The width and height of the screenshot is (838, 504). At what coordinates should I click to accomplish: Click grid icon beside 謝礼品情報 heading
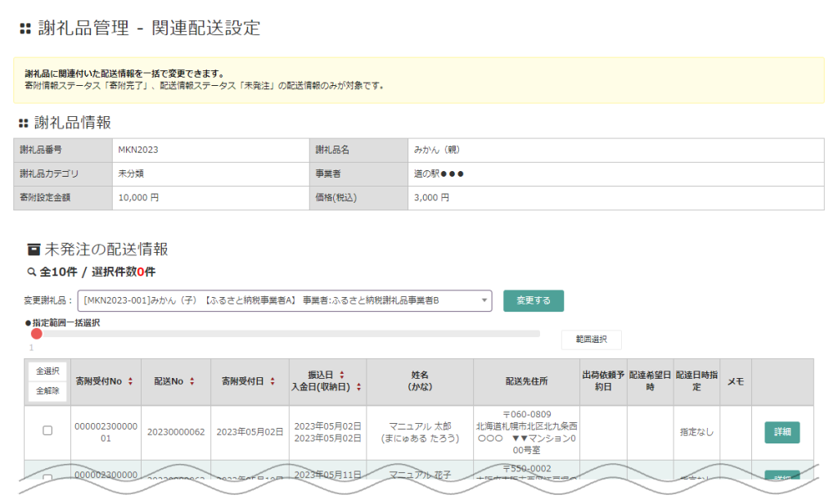click(23, 124)
